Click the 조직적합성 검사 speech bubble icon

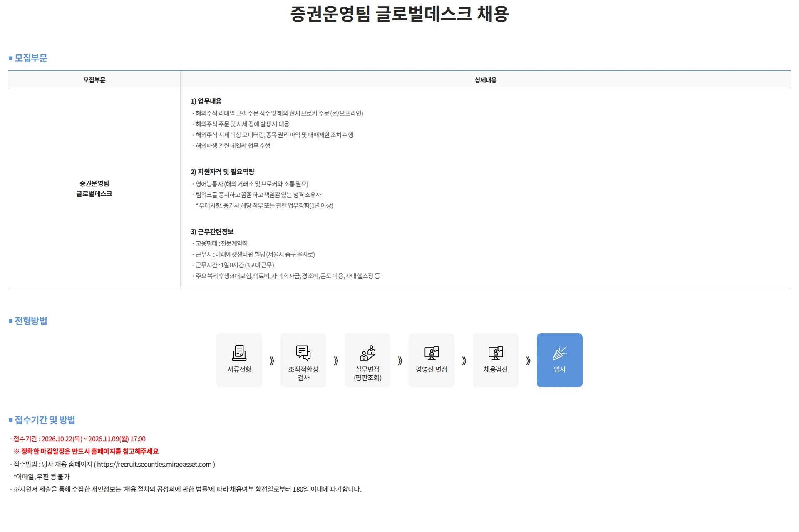coord(303,353)
